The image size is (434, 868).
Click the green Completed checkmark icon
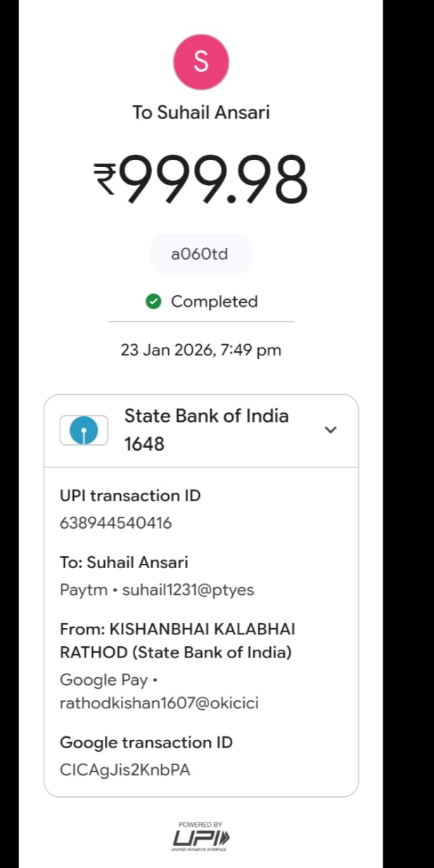153,302
